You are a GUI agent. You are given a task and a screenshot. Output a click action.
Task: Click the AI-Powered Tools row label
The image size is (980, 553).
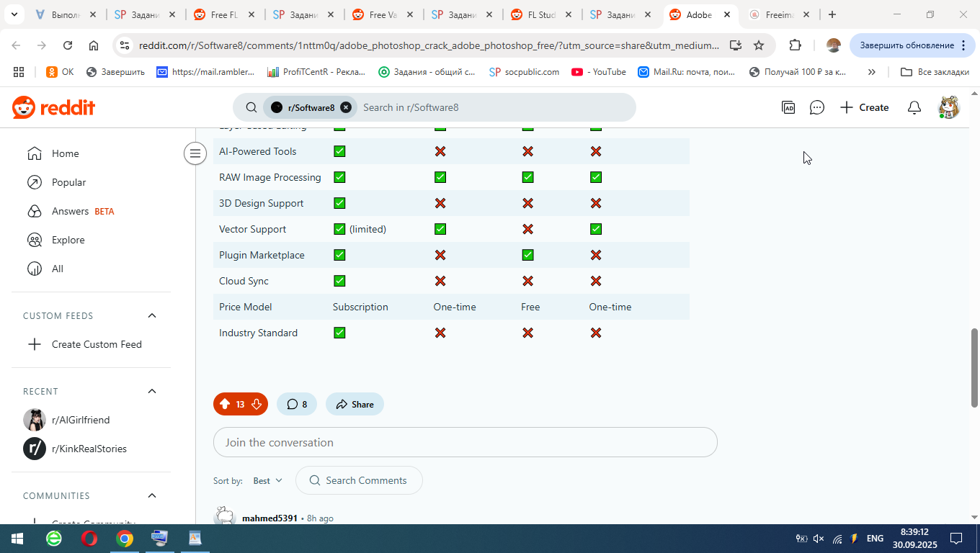[x=257, y=151]
